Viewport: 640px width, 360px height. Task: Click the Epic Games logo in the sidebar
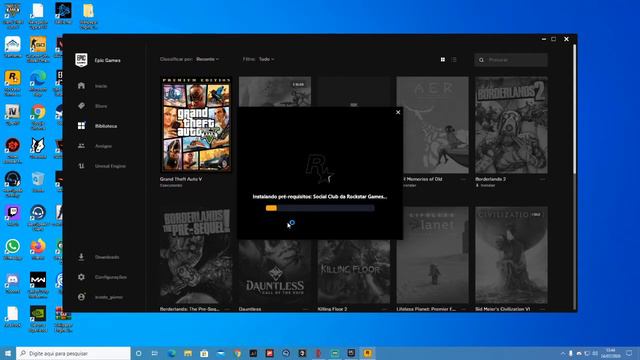coord(81,60)
